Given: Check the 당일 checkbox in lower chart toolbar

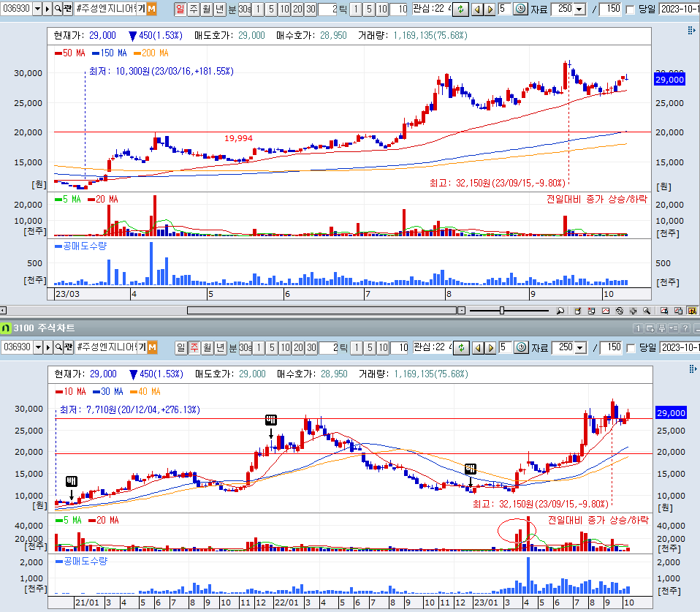Looking at the screenshot, I should tap(631, 348).
